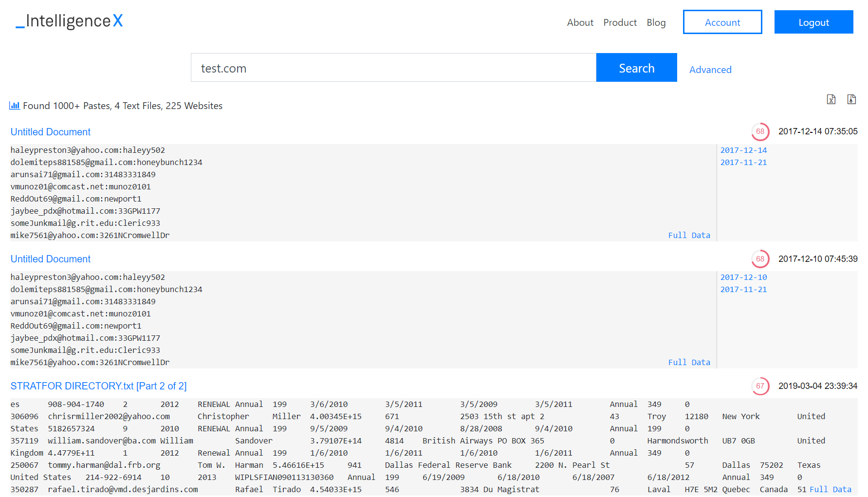Open Full Data for the STRATFOR result
Viewport: 868px width, 497px height.
[x=830, y=489]
